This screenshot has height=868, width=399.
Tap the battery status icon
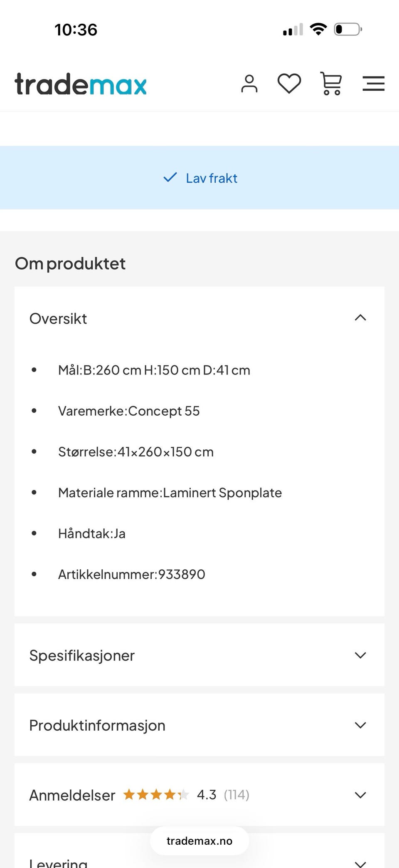pyautogui.click(x=348, y=29)
